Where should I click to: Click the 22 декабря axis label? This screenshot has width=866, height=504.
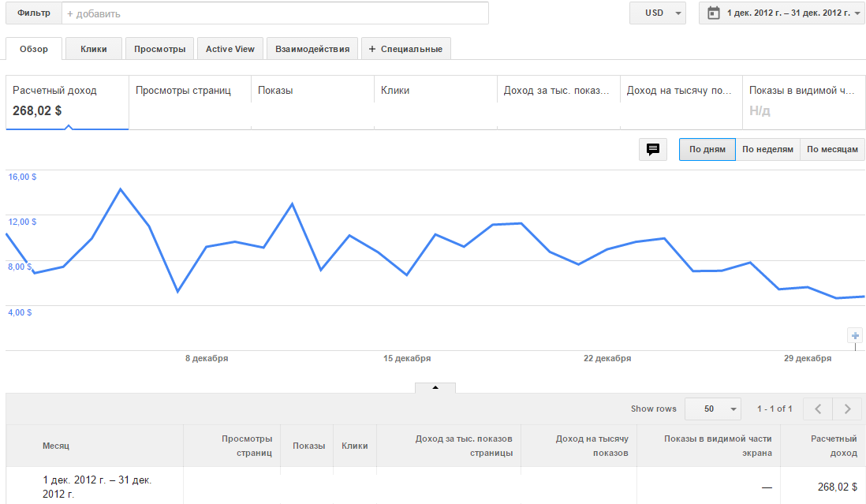pyautogui.click(x=607, y=358)
